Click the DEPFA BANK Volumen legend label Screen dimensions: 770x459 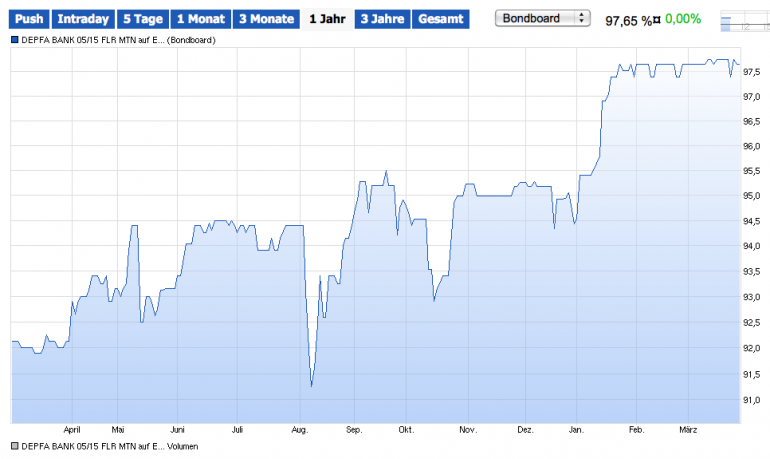(110, 446)
